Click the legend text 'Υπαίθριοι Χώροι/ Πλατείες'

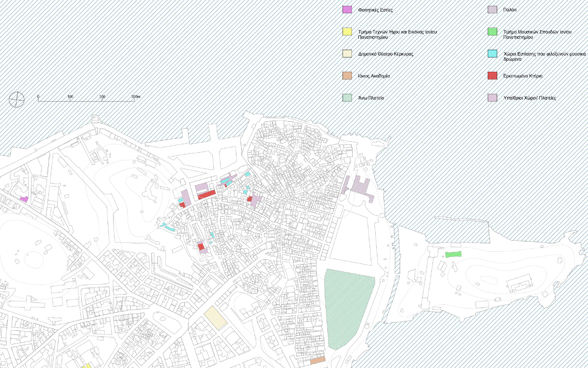click(x=530, y=98)
